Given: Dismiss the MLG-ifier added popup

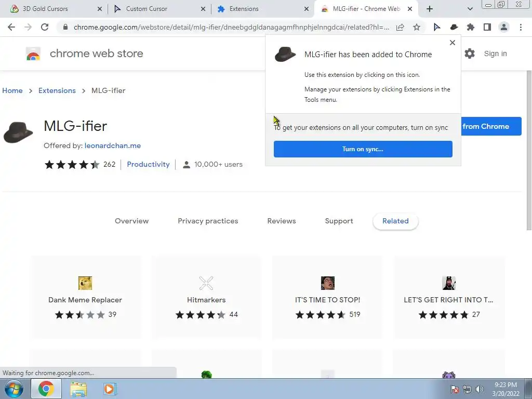Looking at the screenshot, I should pyautogui.click(x=453, y=43).
